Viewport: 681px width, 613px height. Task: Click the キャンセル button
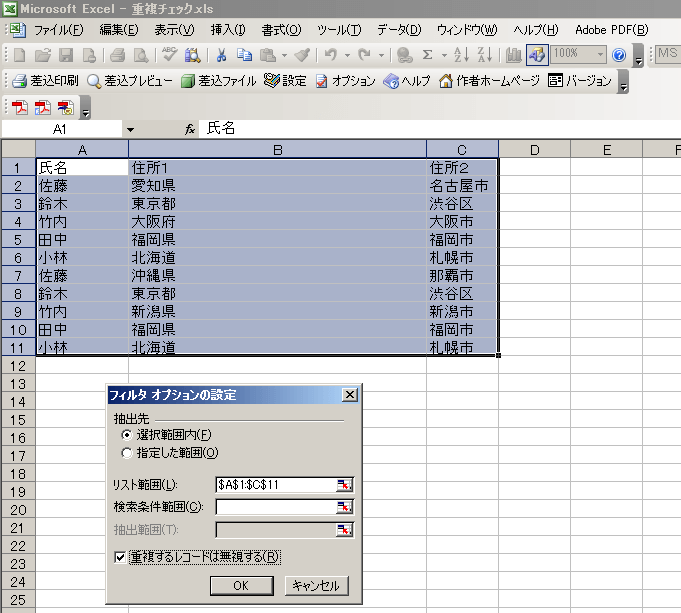tap(317, 585)
